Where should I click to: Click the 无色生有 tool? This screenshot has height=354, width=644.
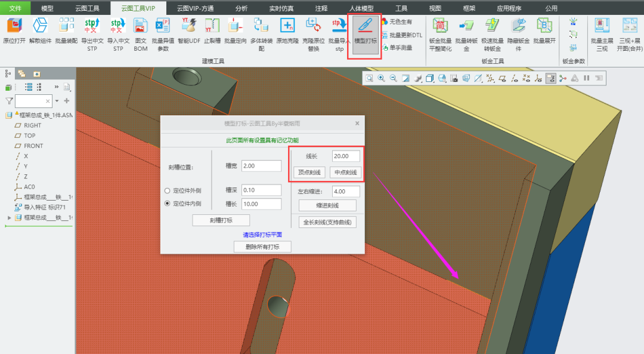point(397,22)
